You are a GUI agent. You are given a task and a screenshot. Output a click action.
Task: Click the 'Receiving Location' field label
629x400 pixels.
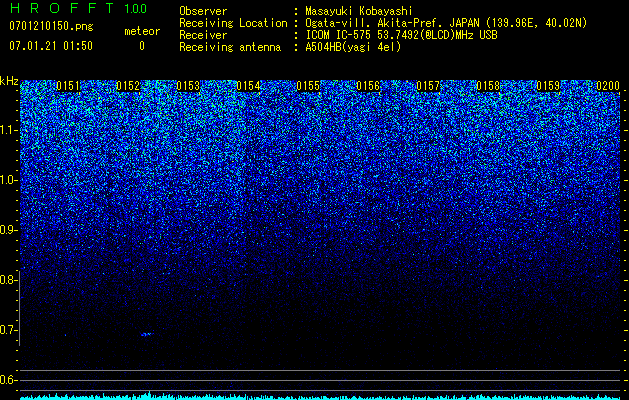pyautogui.click(x=233, y=23)
